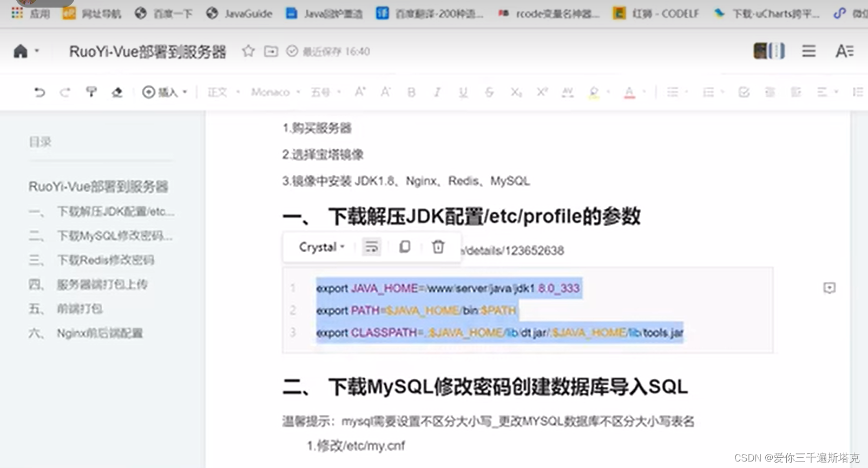
Task: Click the document title RuoYi-Vue部署到服务器
Action: tap(148, 51)
